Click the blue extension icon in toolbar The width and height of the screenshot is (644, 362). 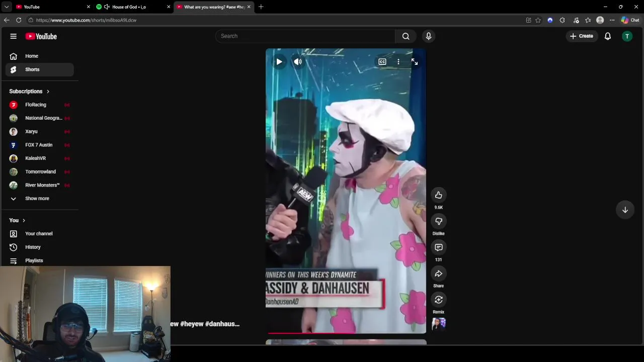pyautogui.click(x=550, y=20)
